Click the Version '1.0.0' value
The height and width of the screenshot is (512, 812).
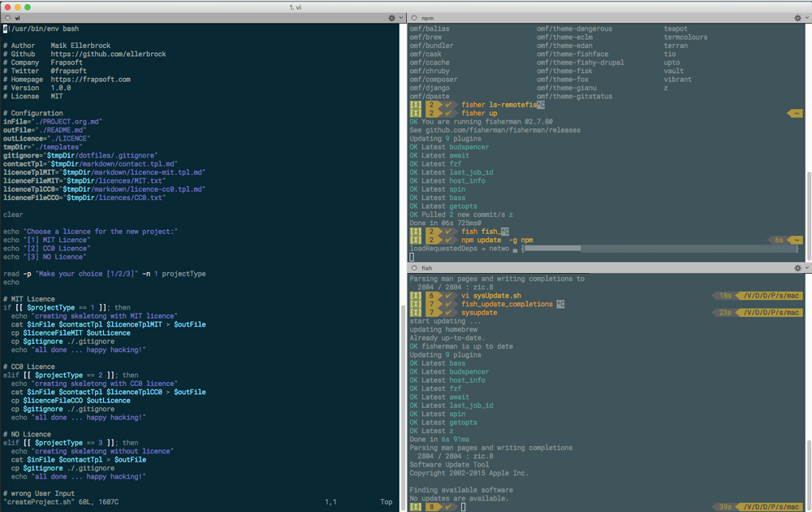tap(61, 88)
